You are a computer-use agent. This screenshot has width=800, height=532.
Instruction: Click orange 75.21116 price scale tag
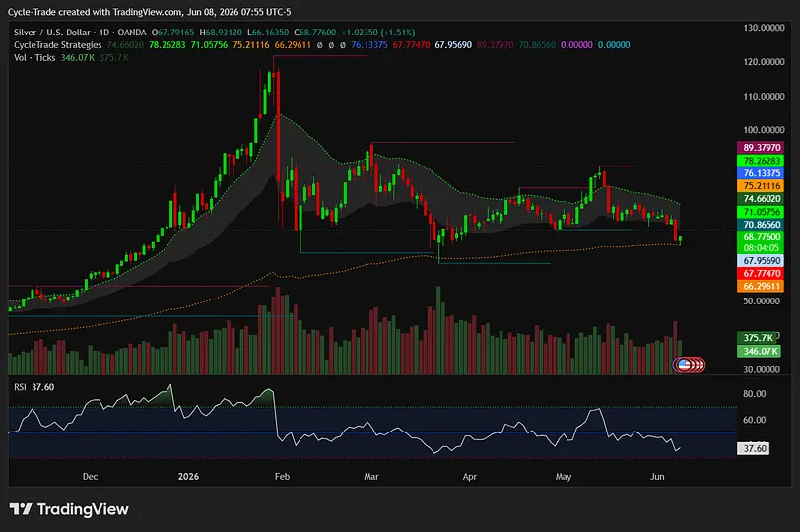point(761,186)
